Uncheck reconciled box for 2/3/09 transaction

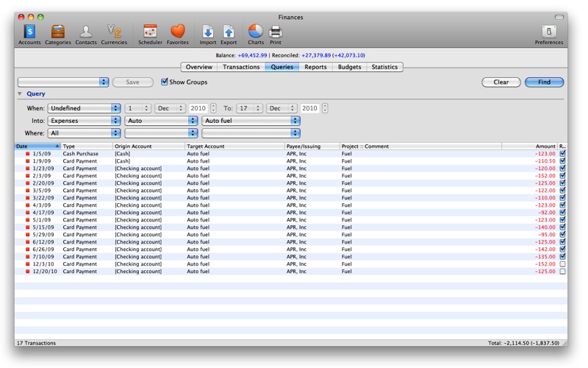562,176
